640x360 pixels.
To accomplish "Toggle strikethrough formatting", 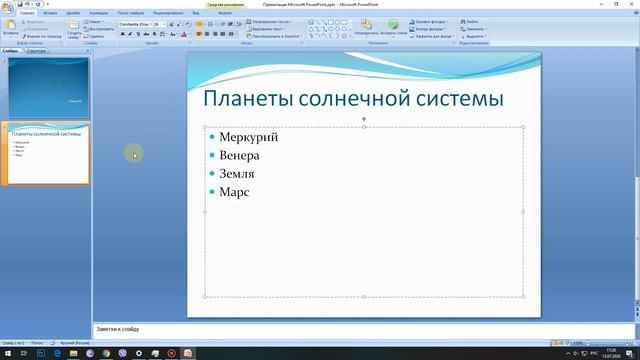I will coord(146,34).
